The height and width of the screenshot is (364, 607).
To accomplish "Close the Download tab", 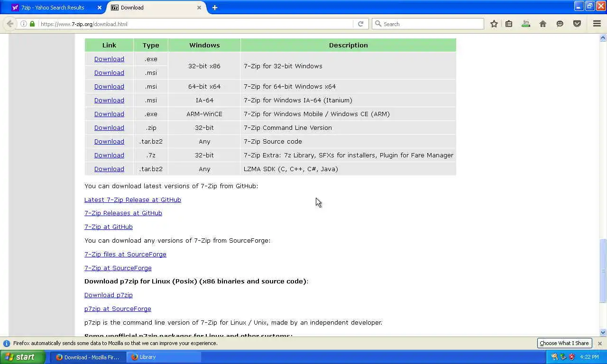I will pos(199,8).
